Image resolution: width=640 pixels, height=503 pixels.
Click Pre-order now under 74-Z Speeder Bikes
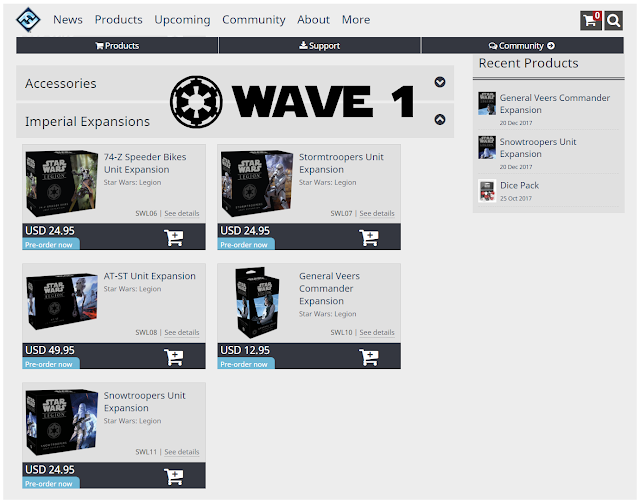[x=51, y=245]
